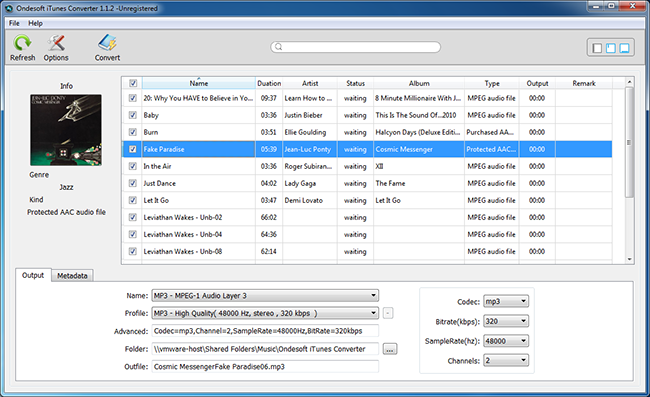Sort tracks by the Artist column header
This screenshot has height=397, width=650.
pos(310,83)
